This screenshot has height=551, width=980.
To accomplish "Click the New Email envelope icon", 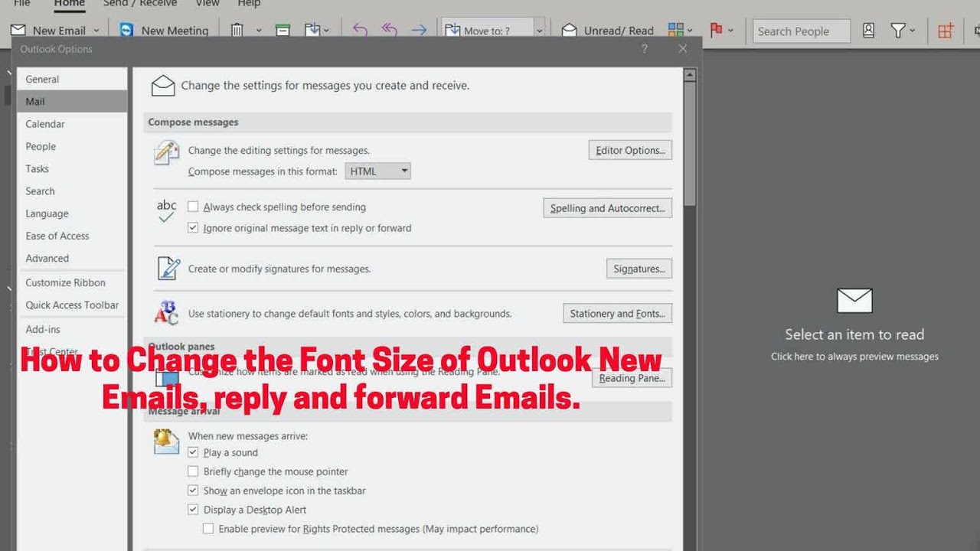I will point(18,31).
